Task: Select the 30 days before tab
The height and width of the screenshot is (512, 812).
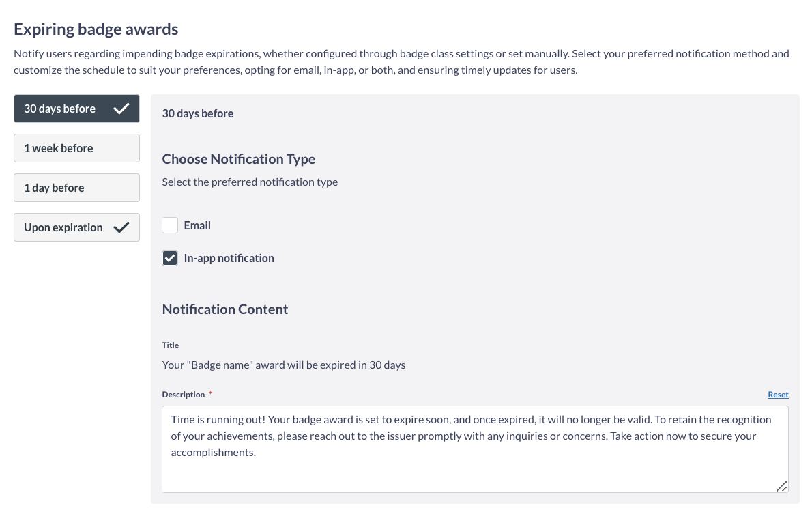Action: (x=60, y=109)
